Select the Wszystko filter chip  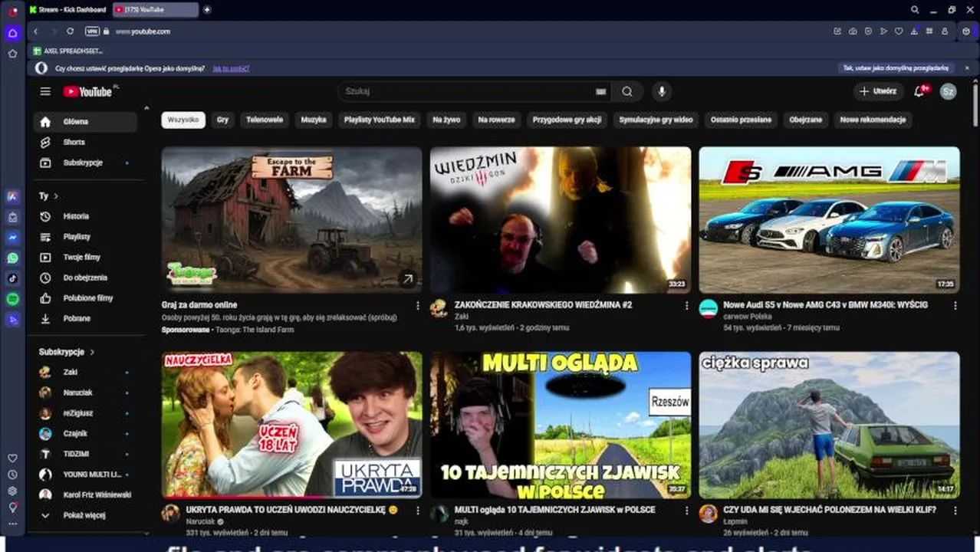pos(183,120)
